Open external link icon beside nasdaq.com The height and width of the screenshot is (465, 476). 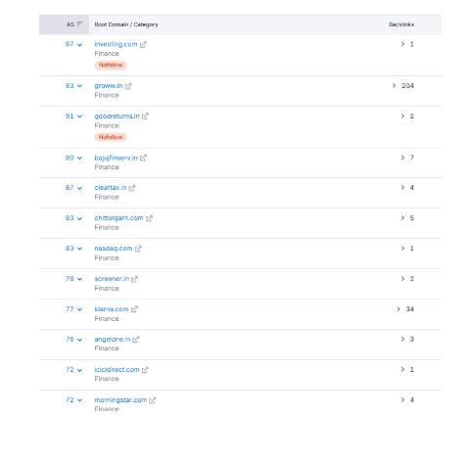(x=138, y=249)
